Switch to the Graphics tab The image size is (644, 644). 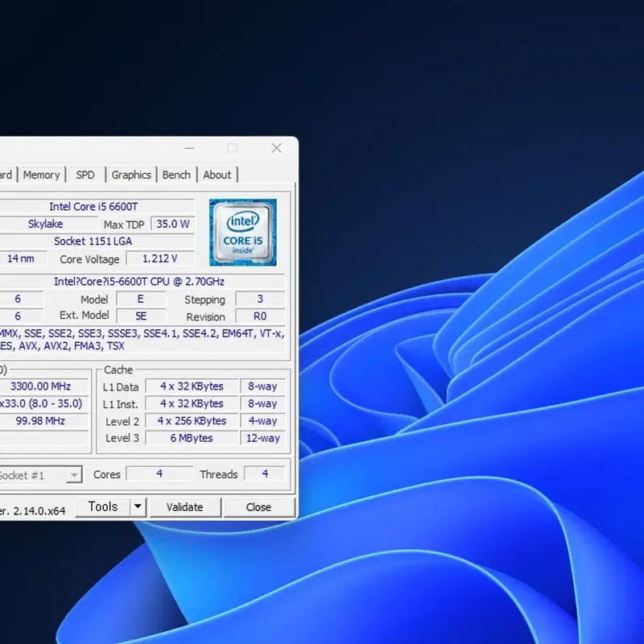point(131,175)
